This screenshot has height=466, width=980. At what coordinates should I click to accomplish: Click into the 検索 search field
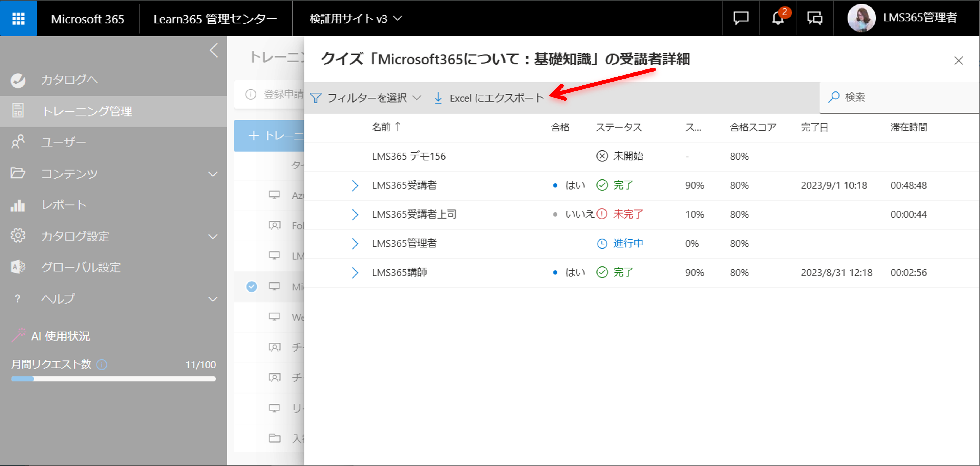[x=899, y=97]
